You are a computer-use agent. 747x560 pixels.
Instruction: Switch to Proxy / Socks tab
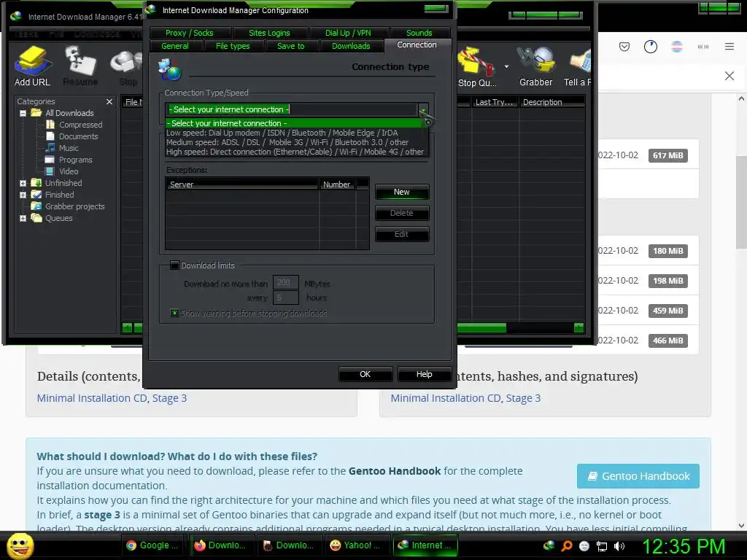190,33
